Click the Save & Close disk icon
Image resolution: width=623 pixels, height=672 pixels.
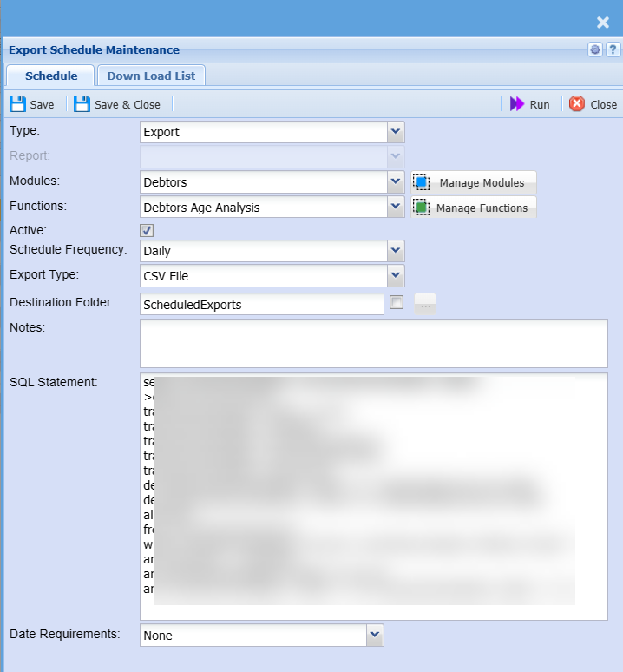pyautogui.click(x=82, y=104)
